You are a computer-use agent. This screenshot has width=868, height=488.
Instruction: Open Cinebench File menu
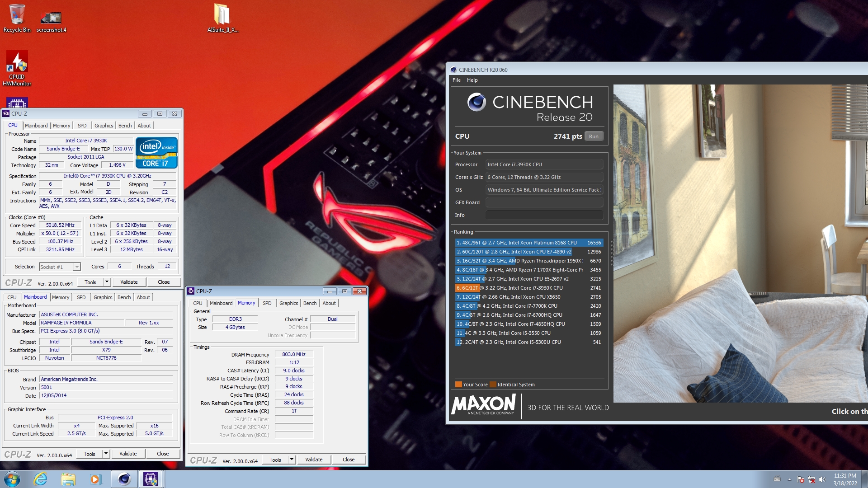(457, 80)
